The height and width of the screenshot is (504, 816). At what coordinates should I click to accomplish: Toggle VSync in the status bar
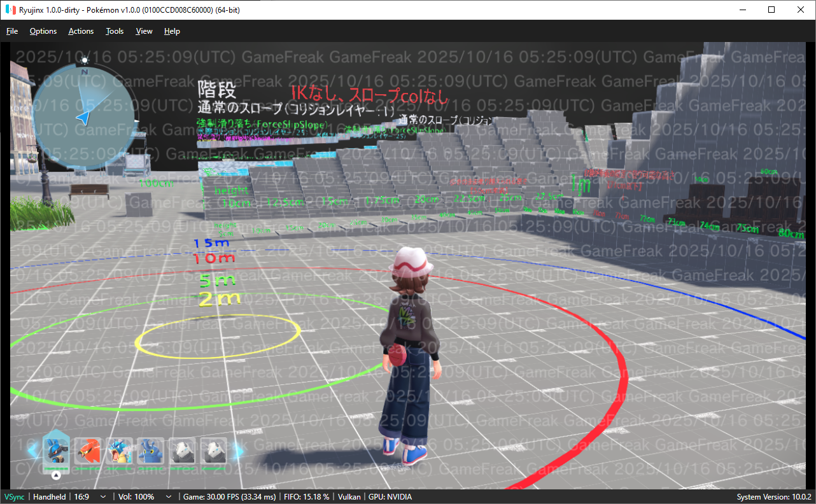point(15,497)
